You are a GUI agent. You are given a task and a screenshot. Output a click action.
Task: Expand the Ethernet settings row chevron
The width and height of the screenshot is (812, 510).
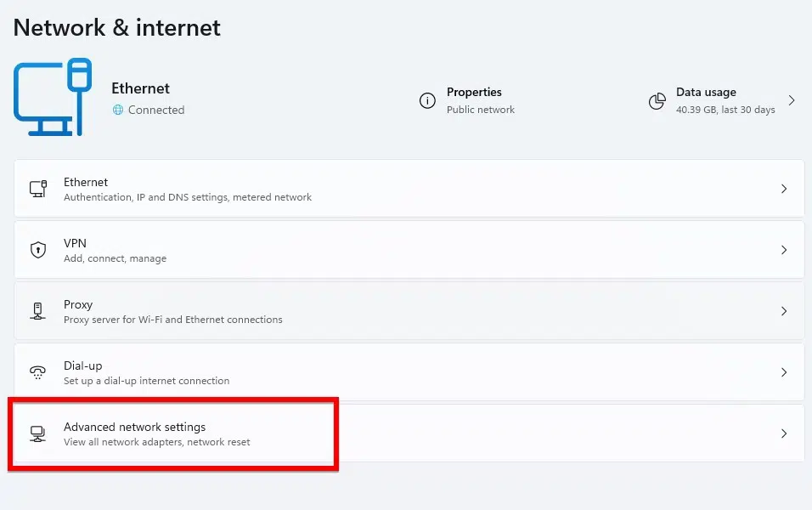pos(784,189)
